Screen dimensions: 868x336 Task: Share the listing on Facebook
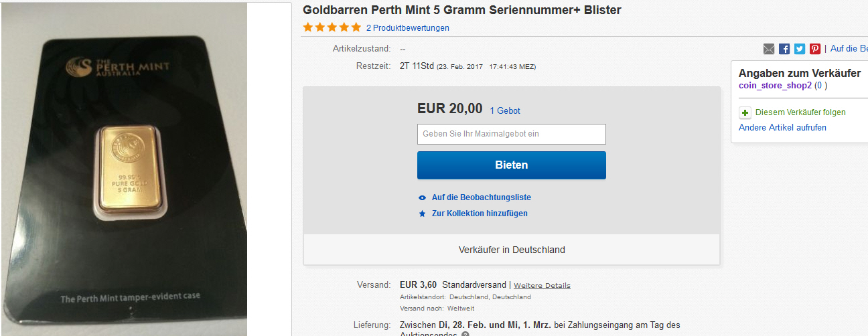pos(784,49)
